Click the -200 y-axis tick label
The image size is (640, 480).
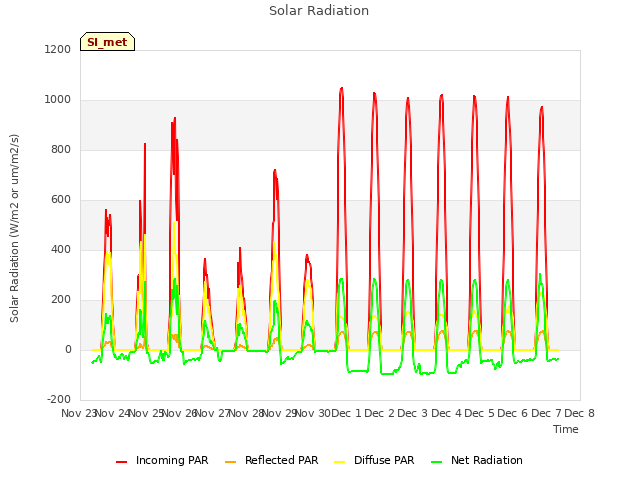[x=59, y=400]
